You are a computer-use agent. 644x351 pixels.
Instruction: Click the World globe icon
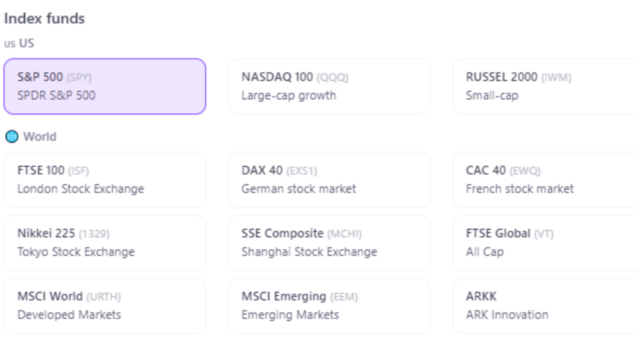(x=12, y=137)
